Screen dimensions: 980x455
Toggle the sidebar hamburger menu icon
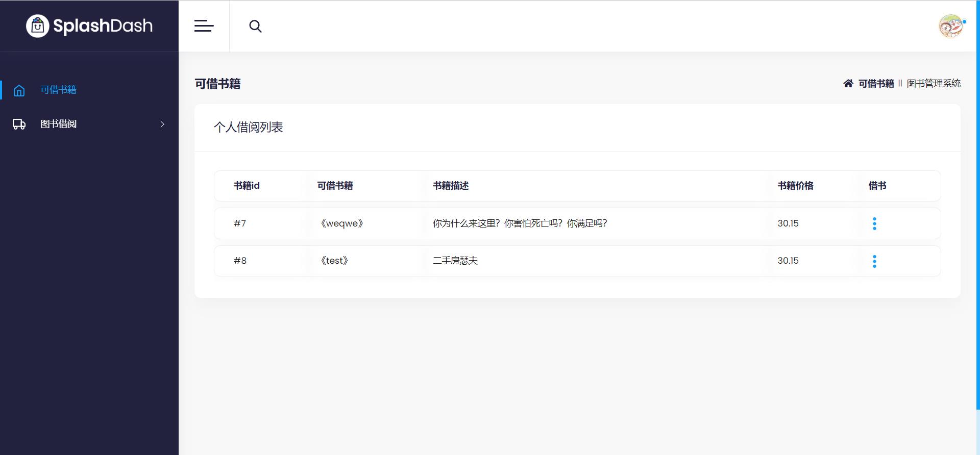tap(204, 26)
